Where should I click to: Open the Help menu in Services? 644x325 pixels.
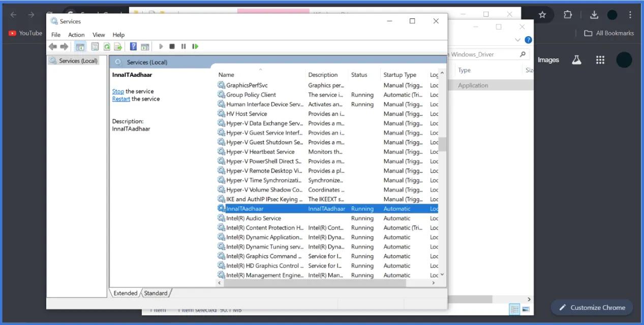point(118,35)
